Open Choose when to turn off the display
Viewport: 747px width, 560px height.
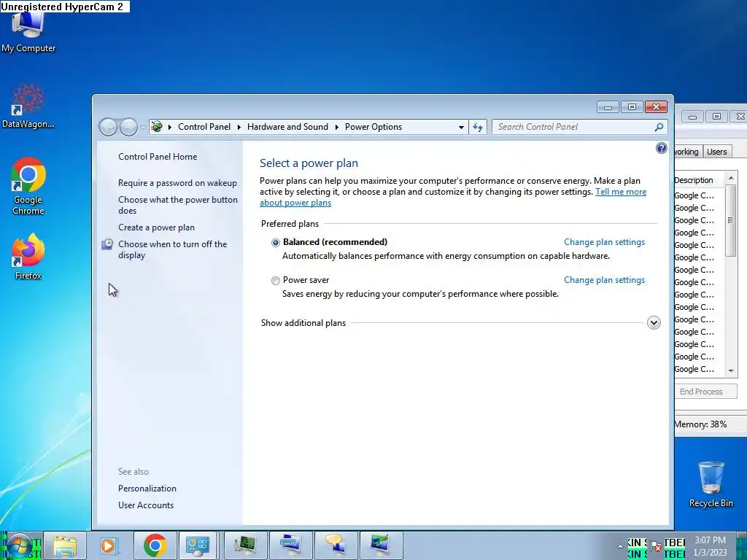click(172, 249)
